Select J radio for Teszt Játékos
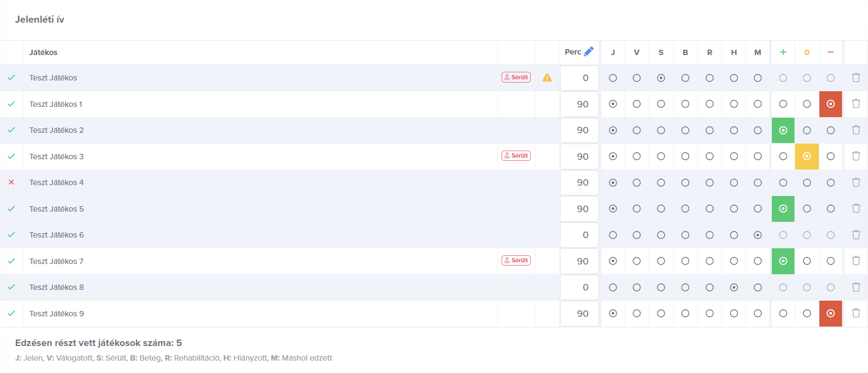The width and height of the screenshot is (868, 373). click(613, 78)
